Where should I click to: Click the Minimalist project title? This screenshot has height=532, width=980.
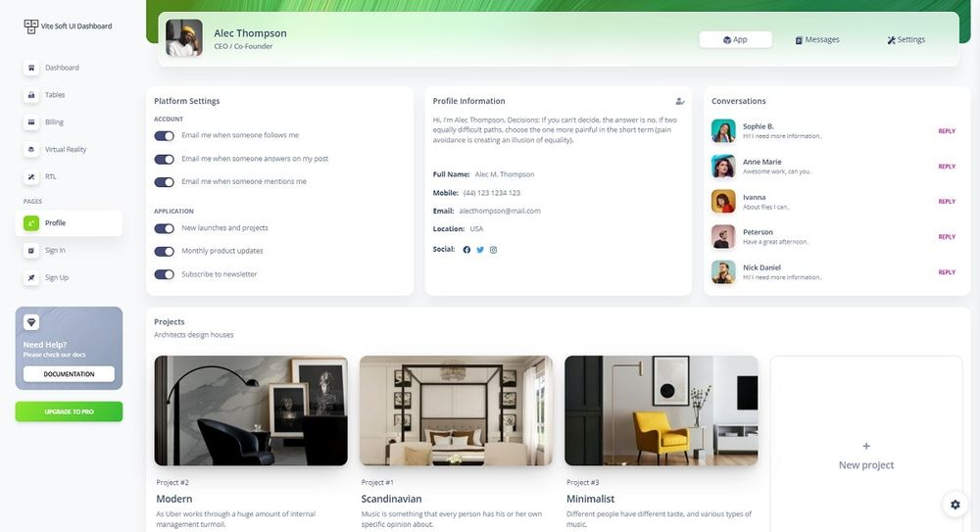pos(591,499)
